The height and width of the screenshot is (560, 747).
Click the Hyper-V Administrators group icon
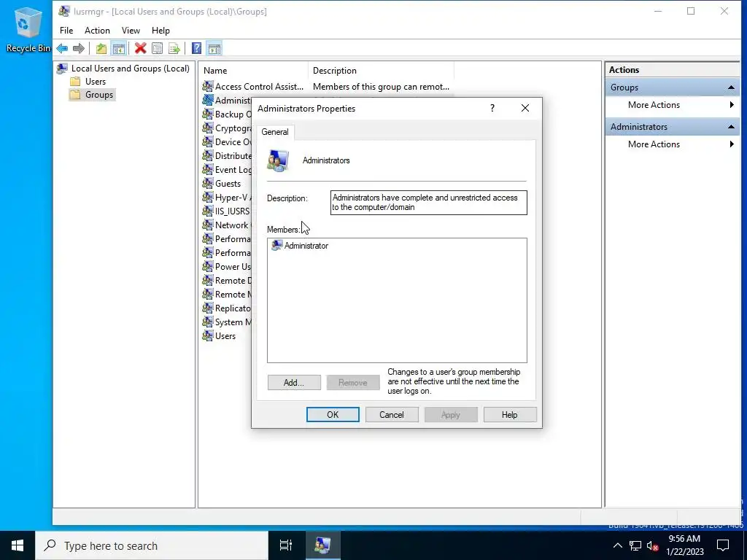pos(208,197)
